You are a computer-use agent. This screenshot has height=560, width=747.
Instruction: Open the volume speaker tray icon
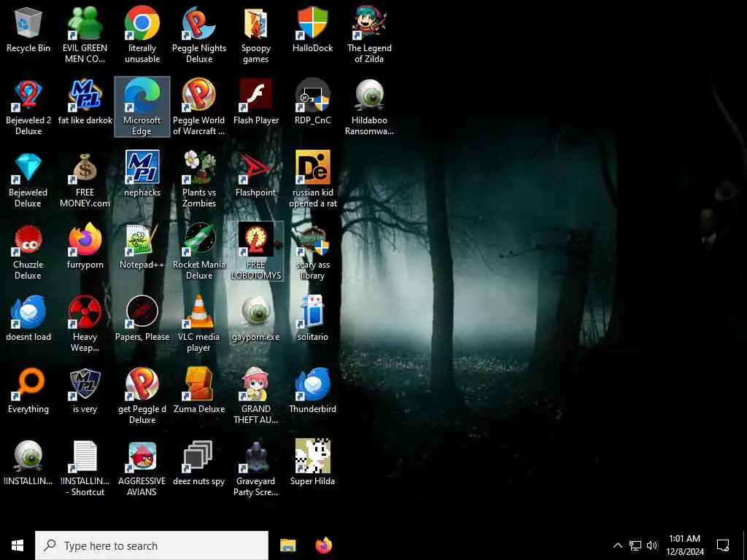click(x=652, y=545)
